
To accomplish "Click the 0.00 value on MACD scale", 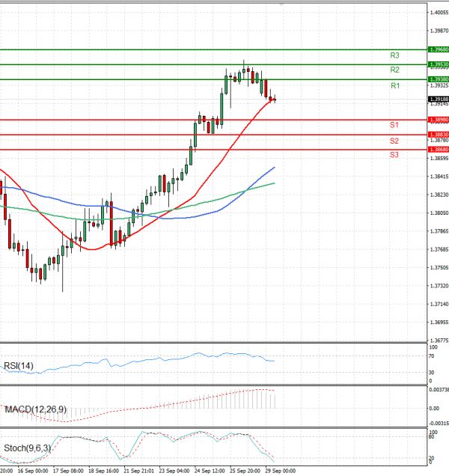I will pos(434,409).
